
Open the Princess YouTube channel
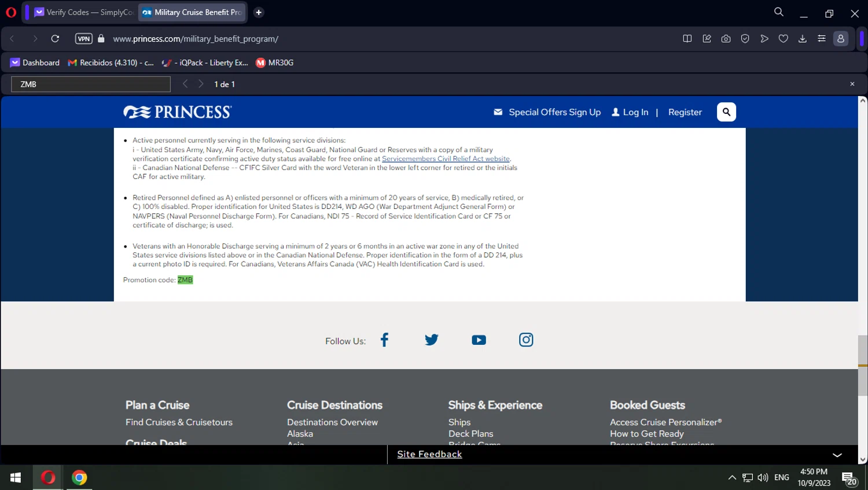(x=479, y=340)
